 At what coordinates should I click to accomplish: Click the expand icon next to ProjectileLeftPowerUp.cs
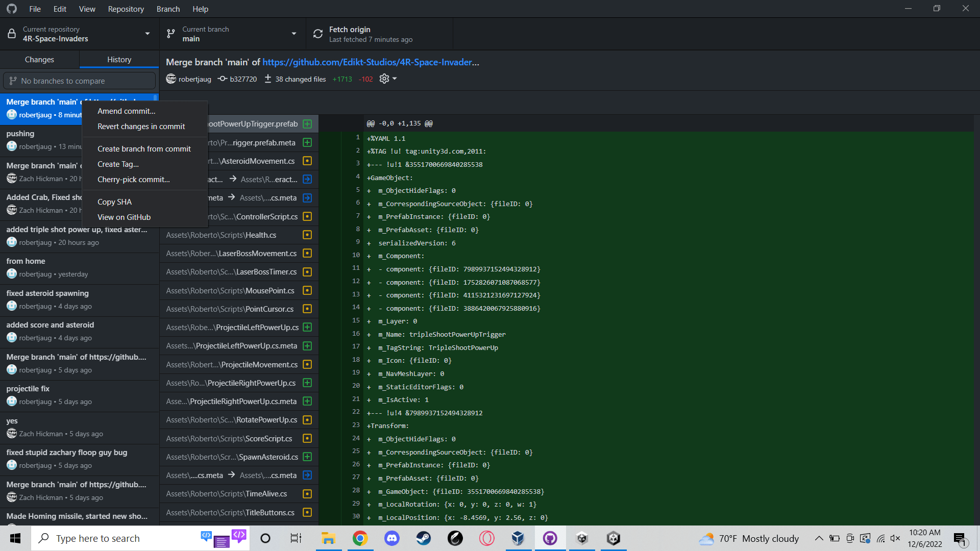(x=307, y=327)
